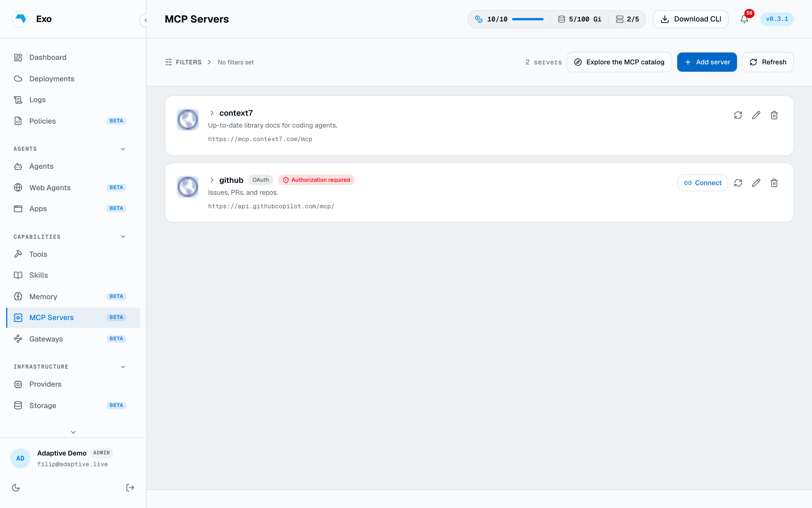Edit the github server
Screen dimensions: 812x508
[756, 183]
